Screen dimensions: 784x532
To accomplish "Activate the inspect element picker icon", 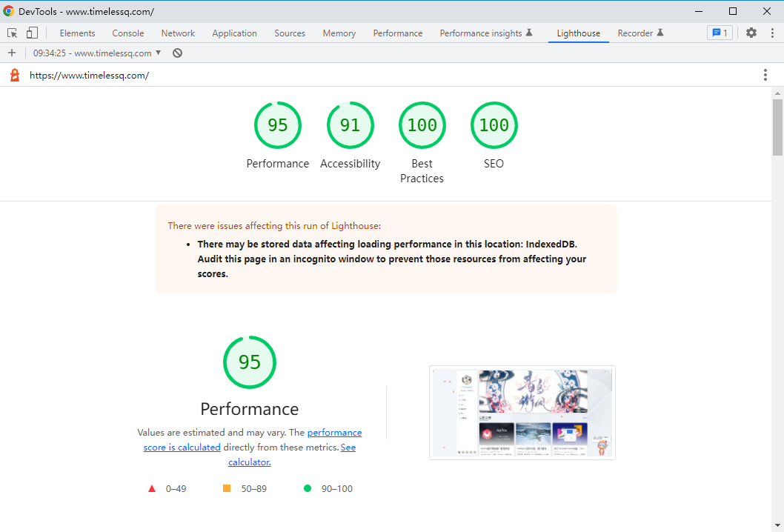I will 13,33.
